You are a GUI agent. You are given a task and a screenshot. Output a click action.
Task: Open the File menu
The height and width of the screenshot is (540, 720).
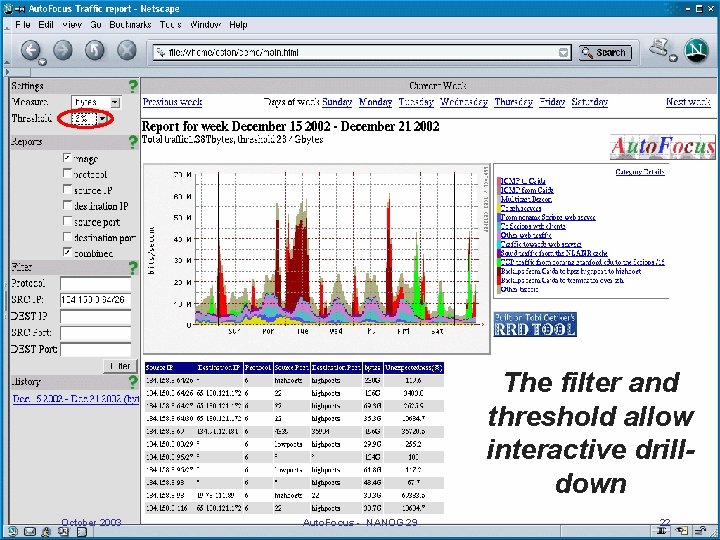coord(22,25)
